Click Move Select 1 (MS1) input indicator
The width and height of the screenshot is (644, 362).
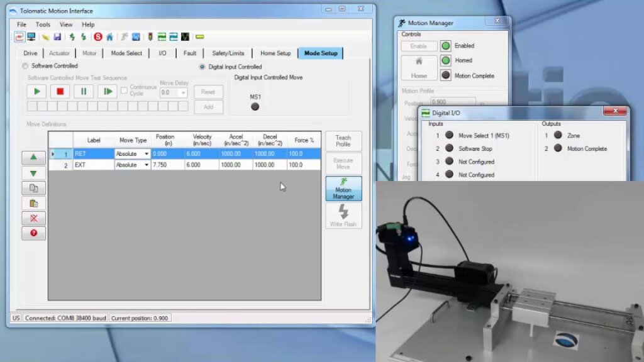click(449, 135)
